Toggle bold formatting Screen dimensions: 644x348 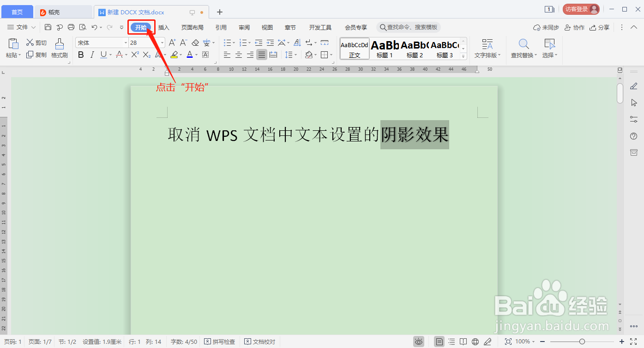[x=81, y=55]
